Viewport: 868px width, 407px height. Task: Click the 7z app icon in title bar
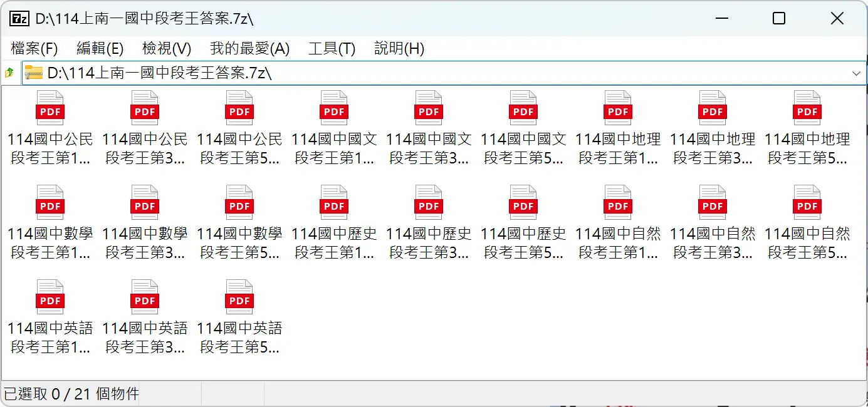coord(19,18)
